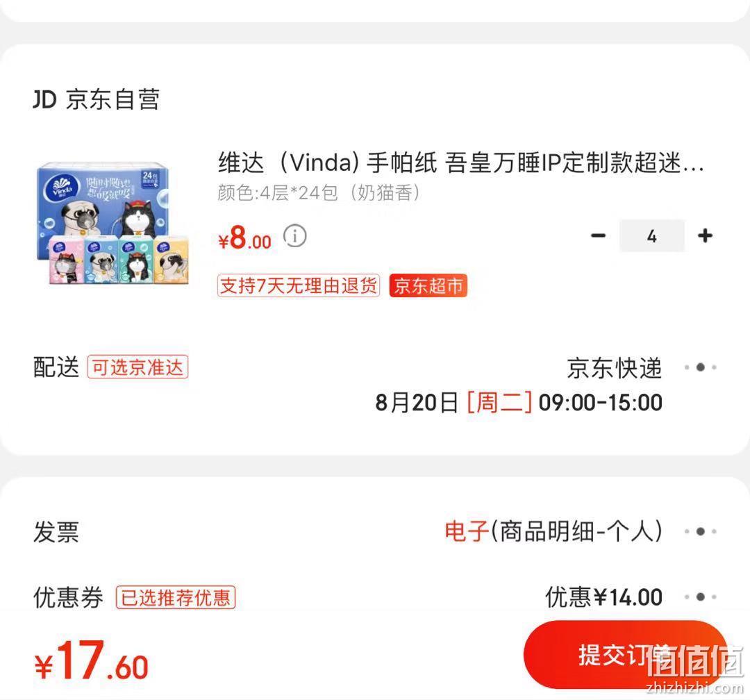Image resolution: width=750 pixels, height=700 pixels.
Task: Submit the order with 提交订单 button
Action: click(626, 655)
